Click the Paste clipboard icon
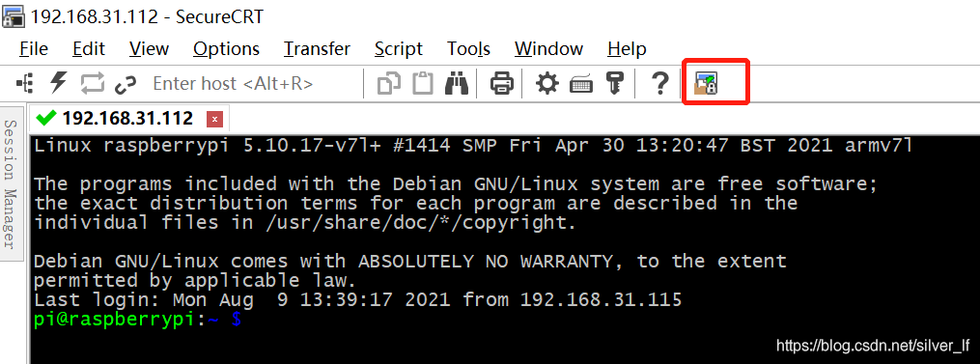980x364 pixels. 423,83
